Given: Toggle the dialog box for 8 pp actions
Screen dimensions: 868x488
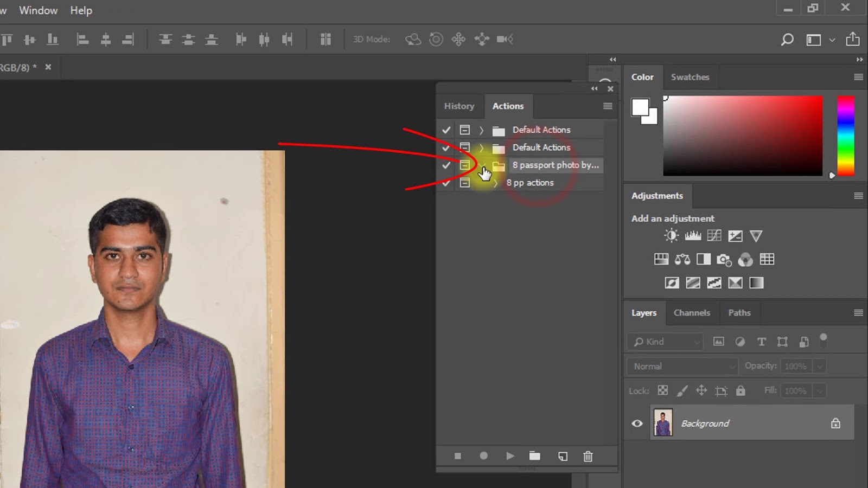Looking at the screenshot, I should coord(465,183).
